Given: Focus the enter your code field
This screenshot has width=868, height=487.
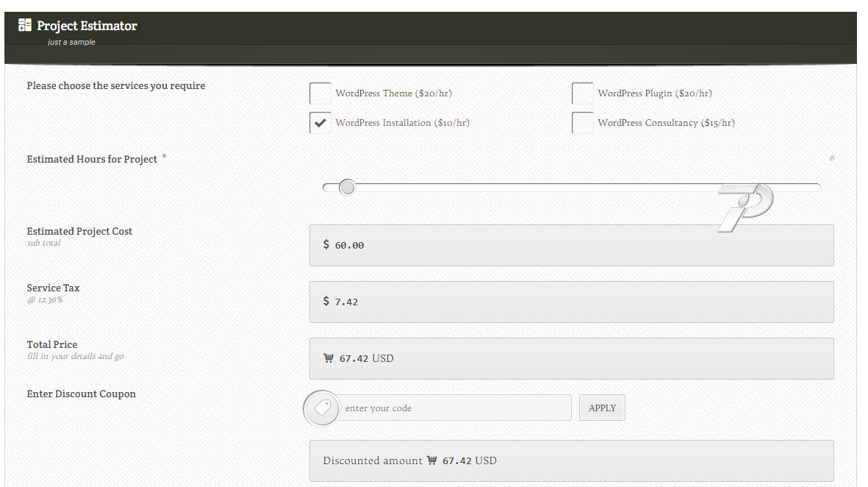Looking at the screenshot, I should click(x=454, y=408).
